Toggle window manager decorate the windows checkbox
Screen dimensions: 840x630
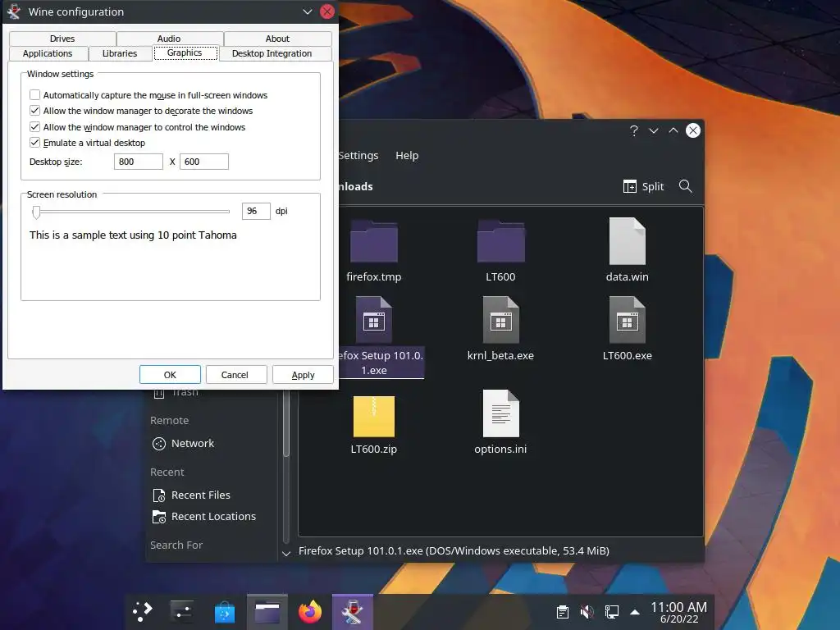pyautogui.click(x=34, y=111)
